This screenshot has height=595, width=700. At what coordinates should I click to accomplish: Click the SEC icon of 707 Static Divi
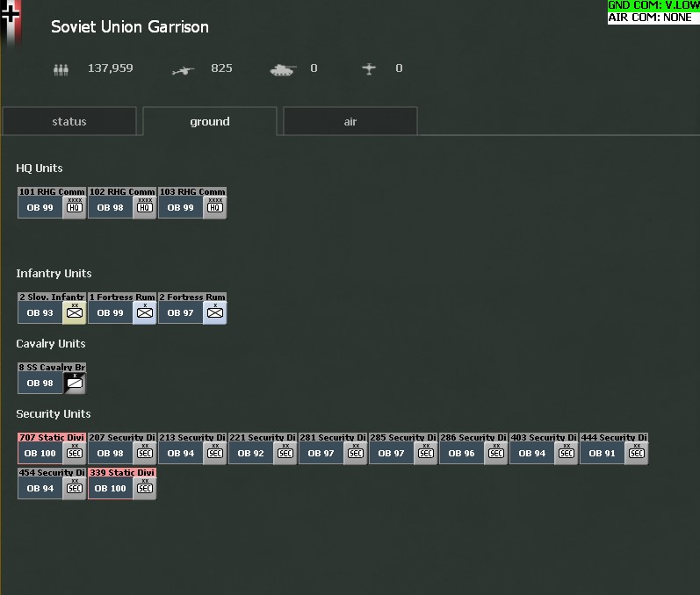75,453
